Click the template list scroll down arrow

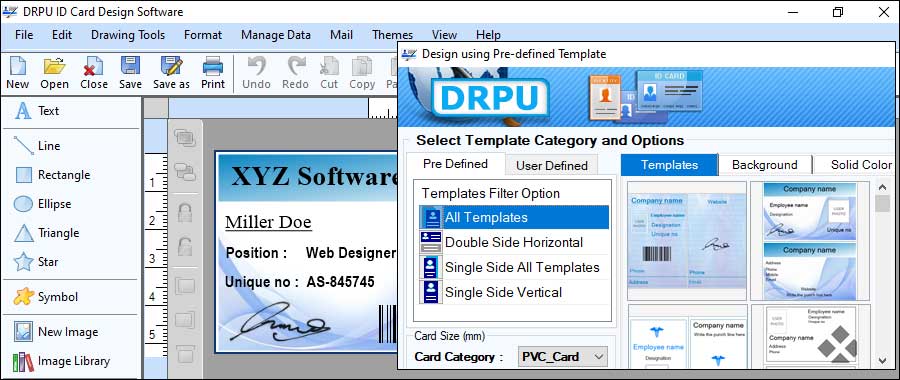click(x=883, y=360)
